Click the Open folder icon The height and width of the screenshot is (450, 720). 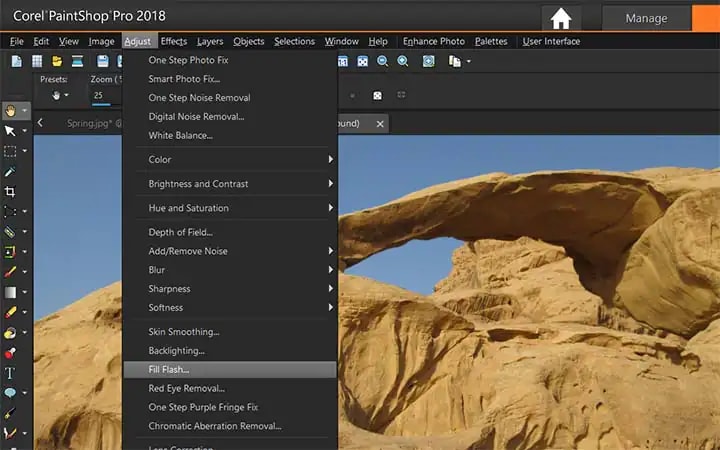click(x=57, y=61)
